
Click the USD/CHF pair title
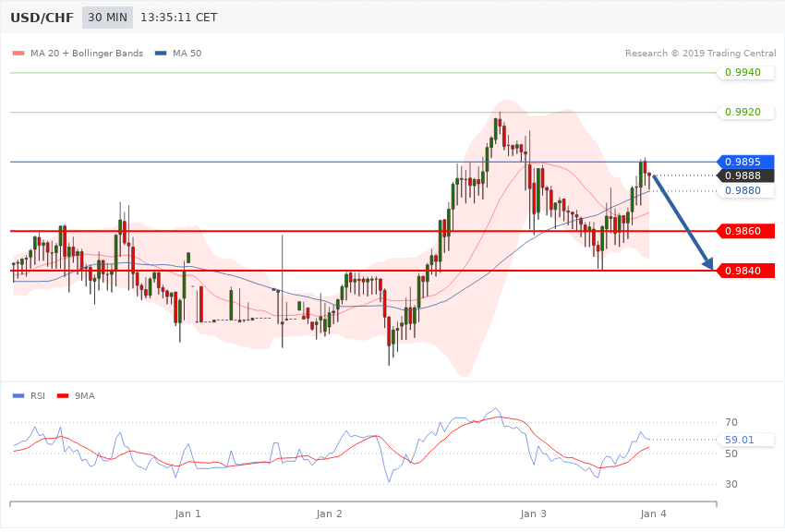pos(42,18)
